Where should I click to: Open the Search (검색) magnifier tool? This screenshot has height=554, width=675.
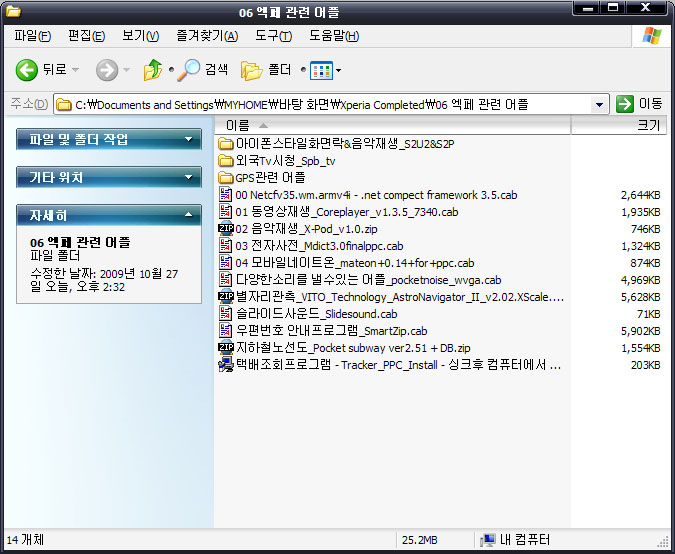(x=189, y=70)
